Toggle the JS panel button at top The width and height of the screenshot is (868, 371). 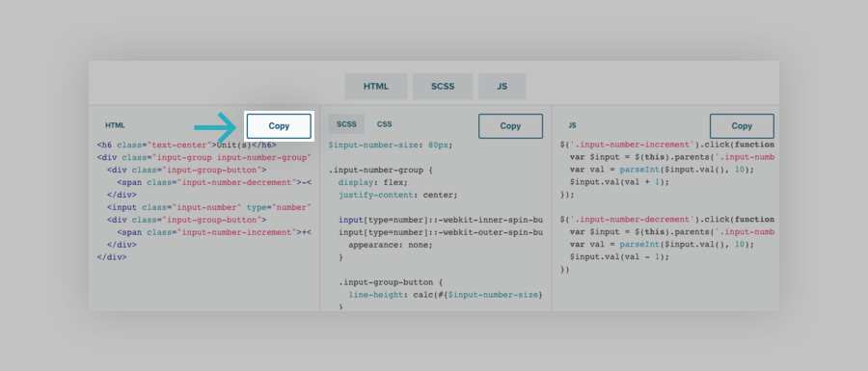502,87
